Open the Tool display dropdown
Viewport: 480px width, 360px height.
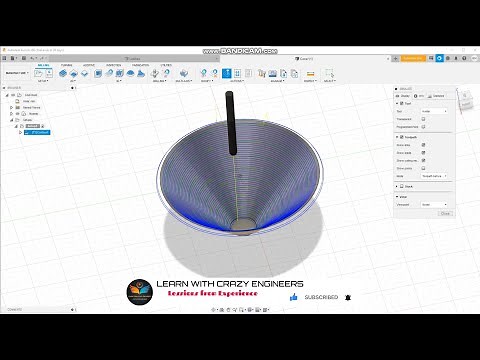coord(434,111)
